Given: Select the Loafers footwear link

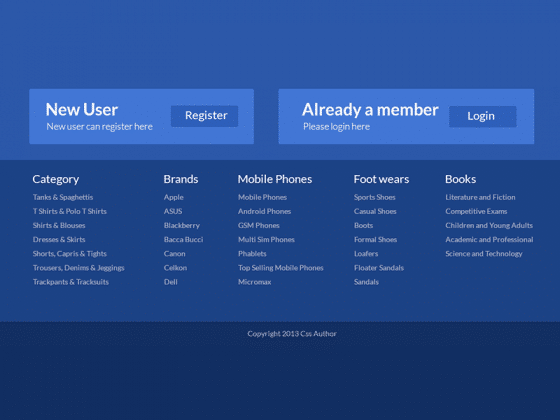Looking at the screenshot, I should pyautogui.click(x=366, y=254).
